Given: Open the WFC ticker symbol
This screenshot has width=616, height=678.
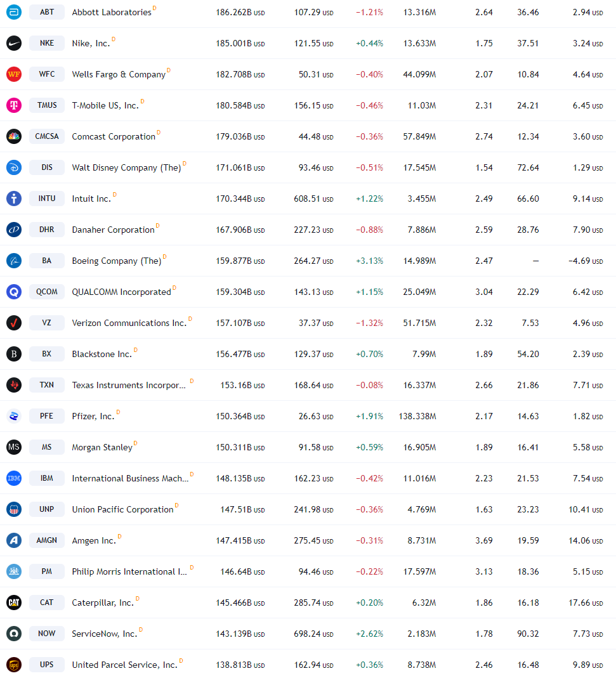Looking at the screenshot, I should (x=47, y=74).
